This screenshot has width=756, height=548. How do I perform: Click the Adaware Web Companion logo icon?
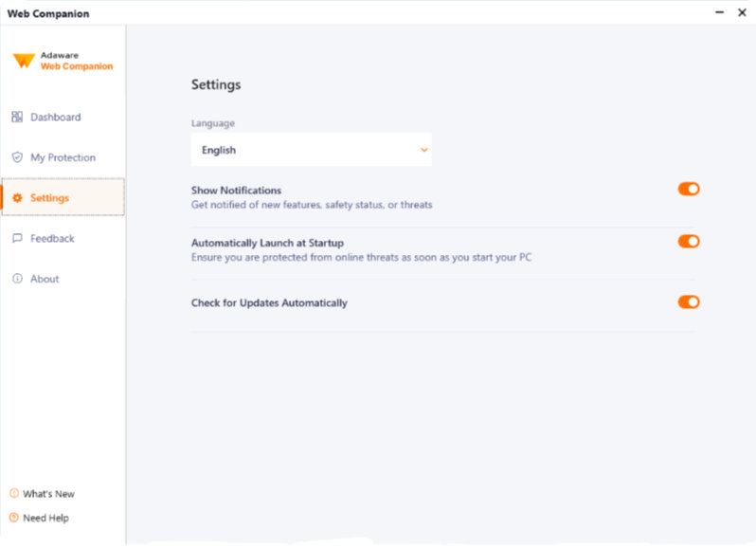(x=24, y=61)
